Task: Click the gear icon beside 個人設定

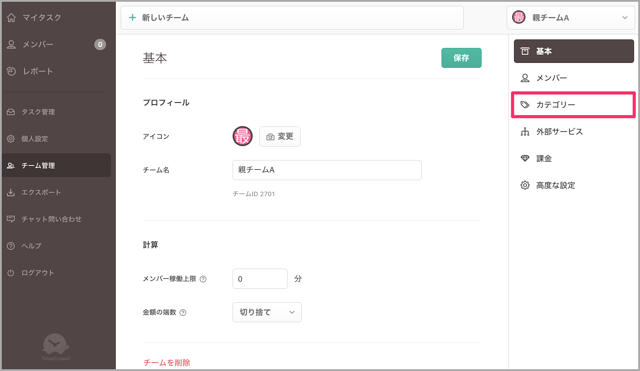Action: 11,139
